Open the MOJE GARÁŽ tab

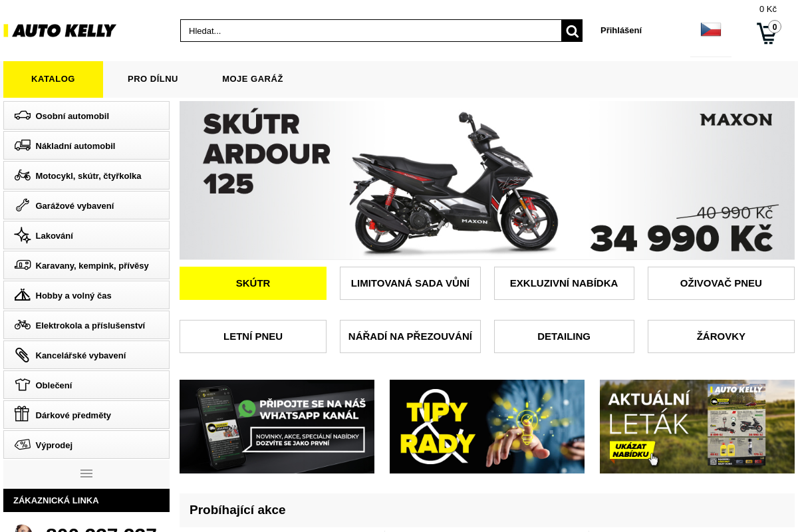253,78
